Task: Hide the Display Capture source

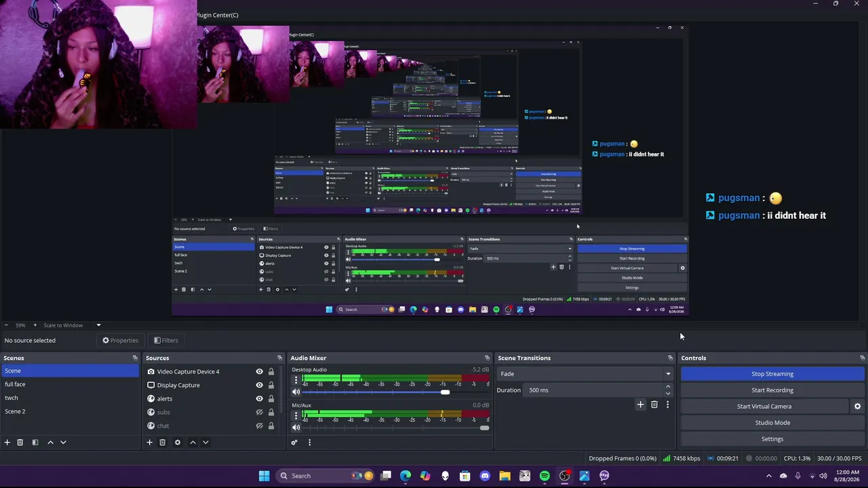Action: (259, 385)
